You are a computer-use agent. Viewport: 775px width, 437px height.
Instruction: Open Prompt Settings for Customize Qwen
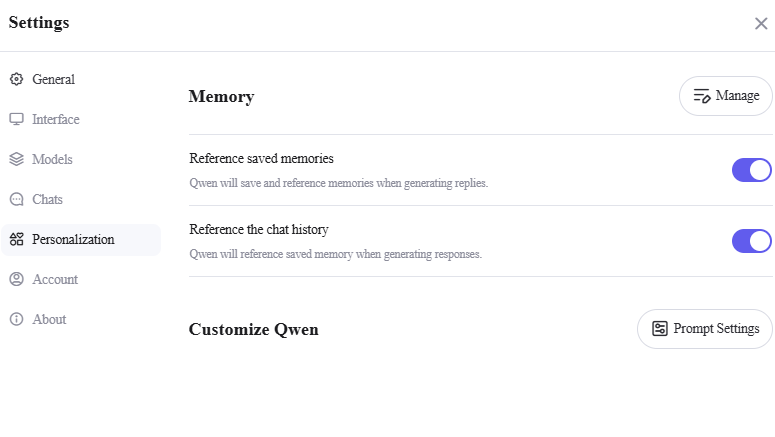pyautogui.click(x=705, y=329)
